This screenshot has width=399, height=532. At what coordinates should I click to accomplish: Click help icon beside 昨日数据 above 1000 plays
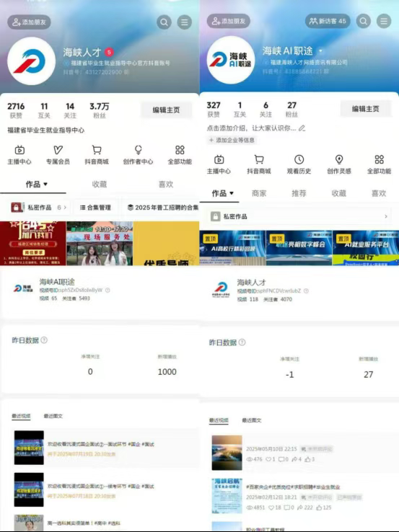pyautogui.click(x=44, y=340)
